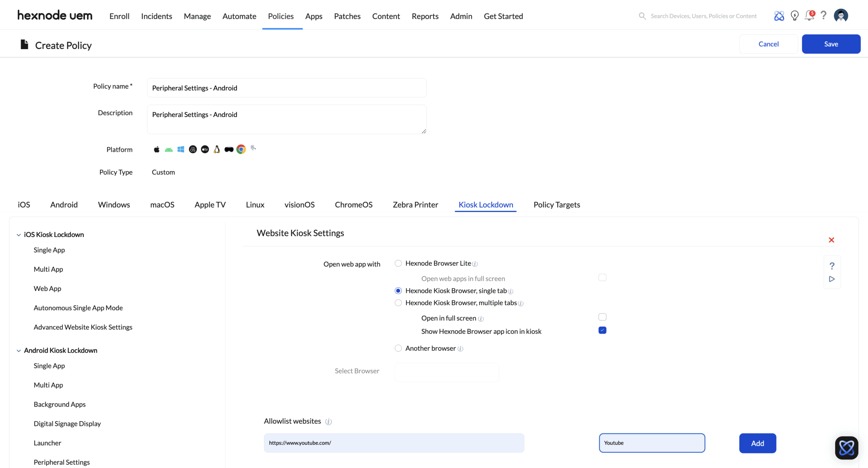Collapse the iOS Kiosk Lockdown section
Viewport: 868px width, 468px height.
click(x=19, y=235)
